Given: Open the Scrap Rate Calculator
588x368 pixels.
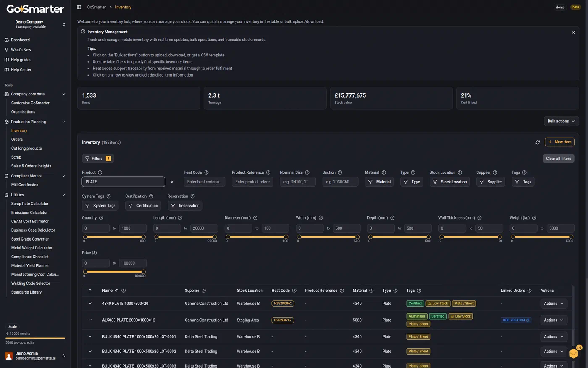Looking at the screenshot, I should [x=30, y=204].
